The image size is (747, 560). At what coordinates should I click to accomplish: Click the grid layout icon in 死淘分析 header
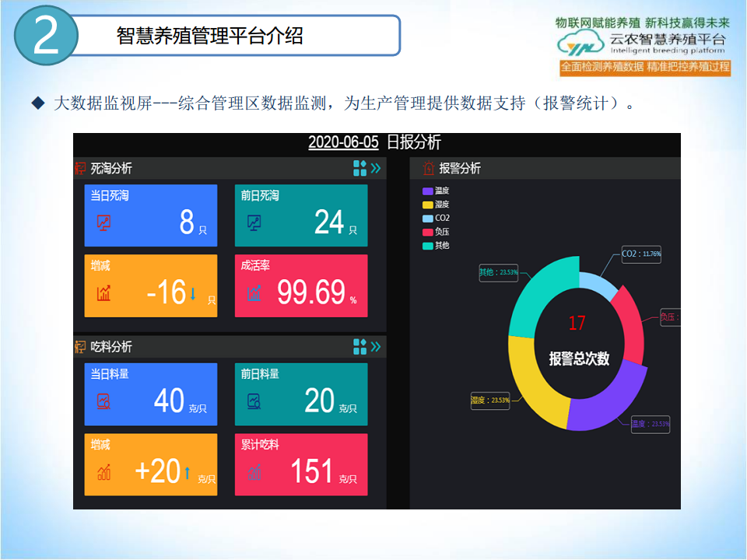pos(359,168)
